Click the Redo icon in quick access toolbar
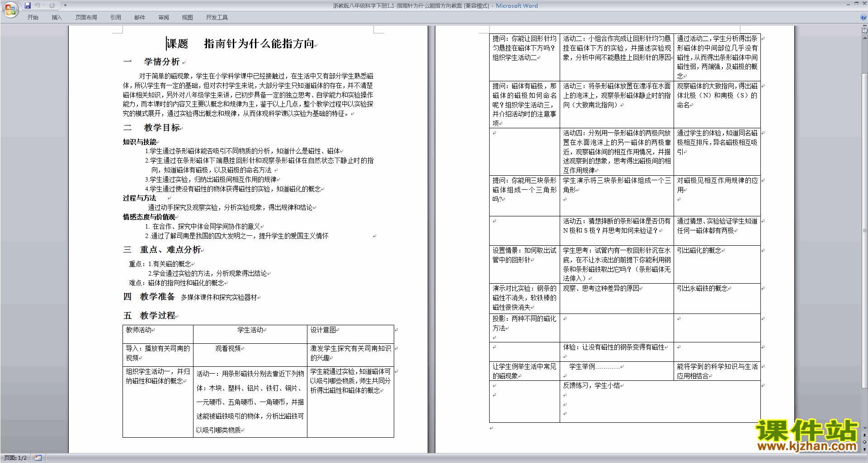This screenshot has width=868, height=463. click(x=52, y=5)
